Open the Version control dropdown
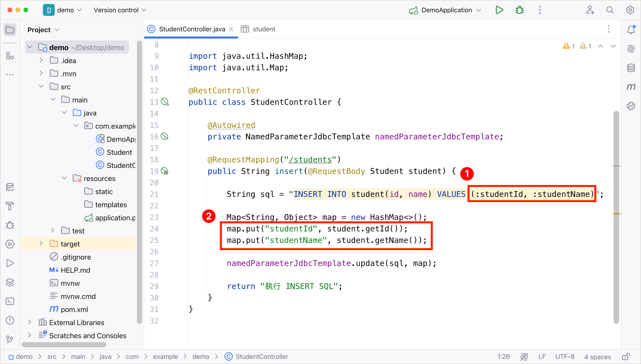This screenshot has width=641, height=364. [x=120, y=10]
